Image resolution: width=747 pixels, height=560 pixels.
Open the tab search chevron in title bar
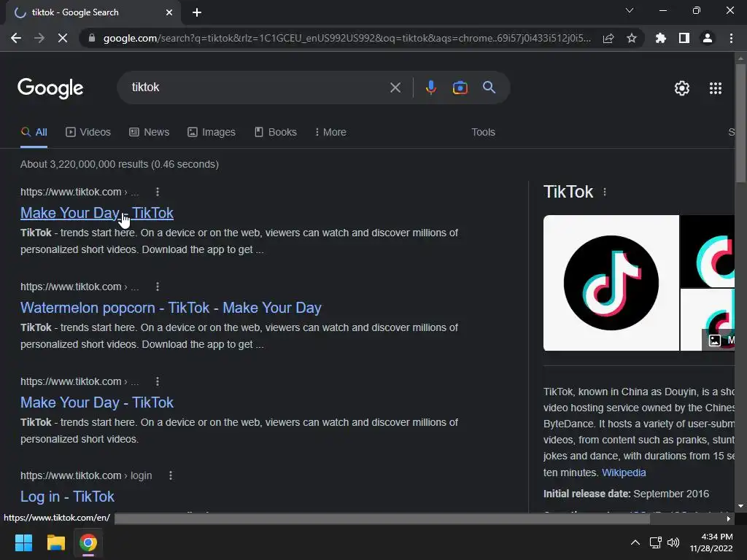(630, 10)
